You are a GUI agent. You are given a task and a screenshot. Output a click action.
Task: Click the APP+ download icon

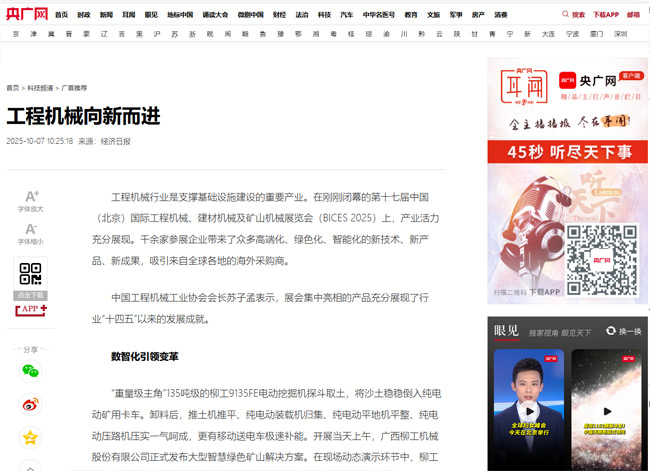[31, 310]
